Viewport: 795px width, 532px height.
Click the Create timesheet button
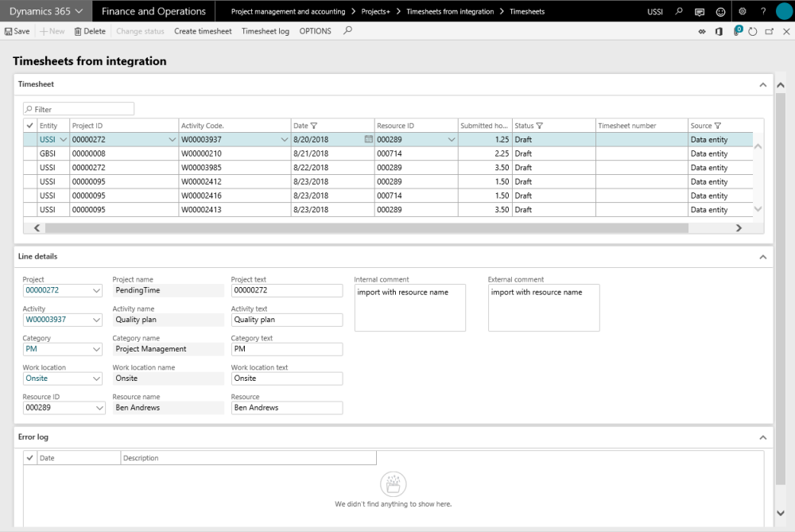tap(203, 32)
